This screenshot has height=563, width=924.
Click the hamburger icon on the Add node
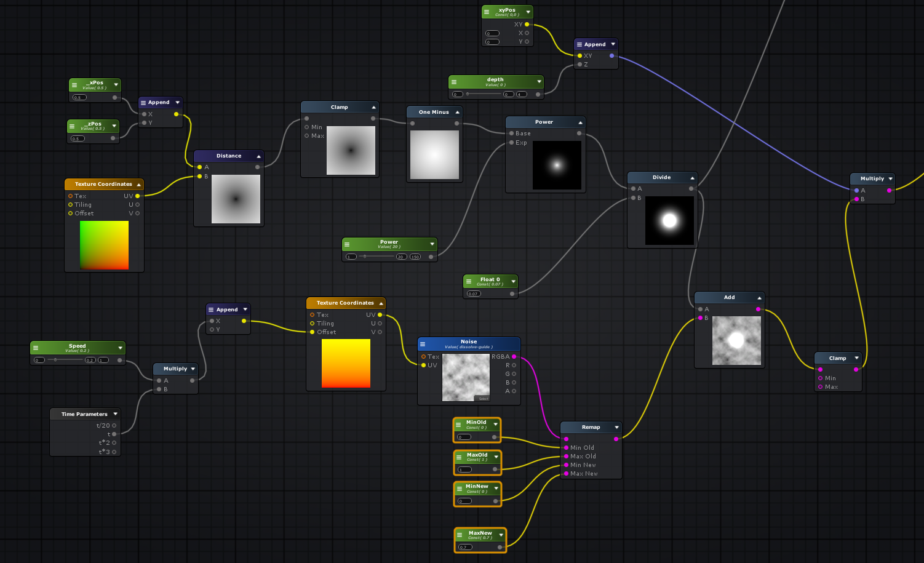click(x=700, y=297)
